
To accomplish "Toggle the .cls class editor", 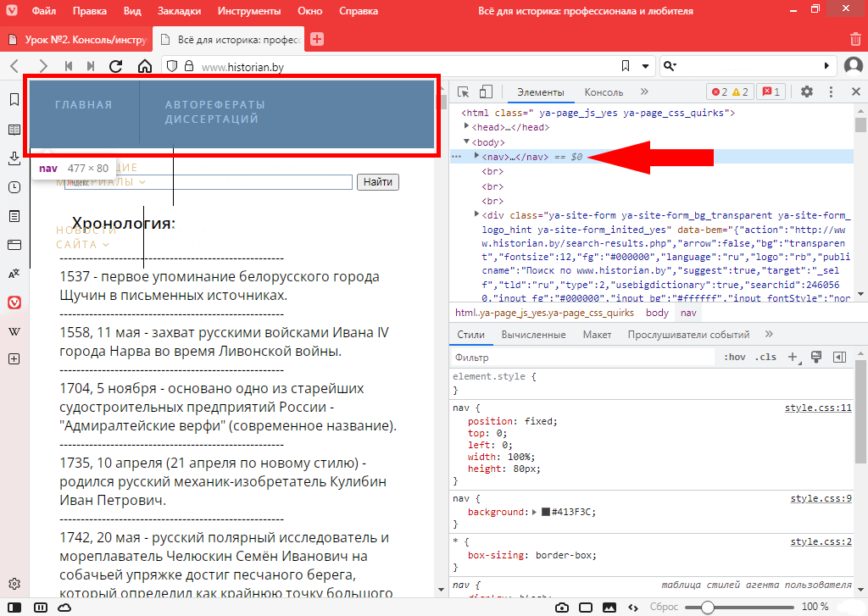I will (765, 358).
